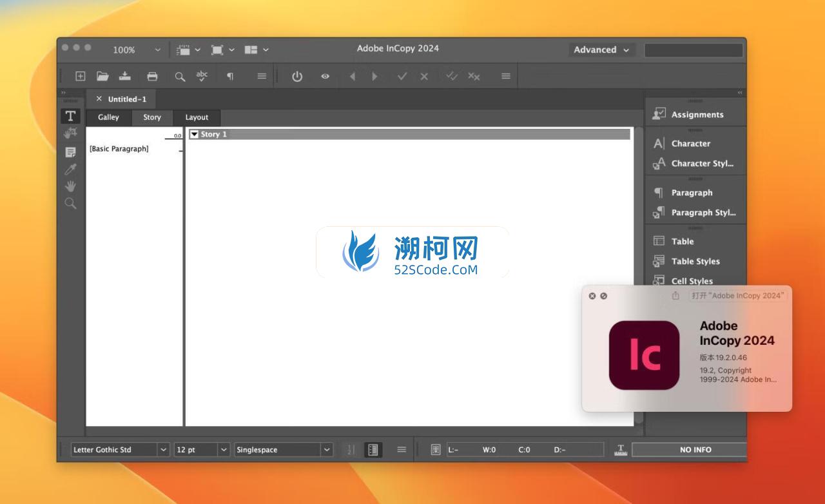
Task: Click the Adobe InCopy Ic app icon
Action: [x=644, y=355]
